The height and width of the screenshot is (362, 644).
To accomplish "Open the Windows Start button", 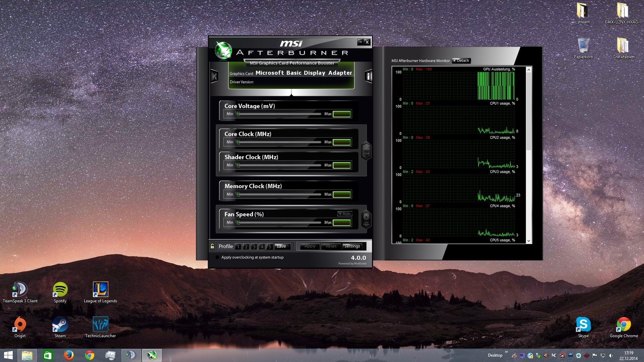I will point(8,355).
